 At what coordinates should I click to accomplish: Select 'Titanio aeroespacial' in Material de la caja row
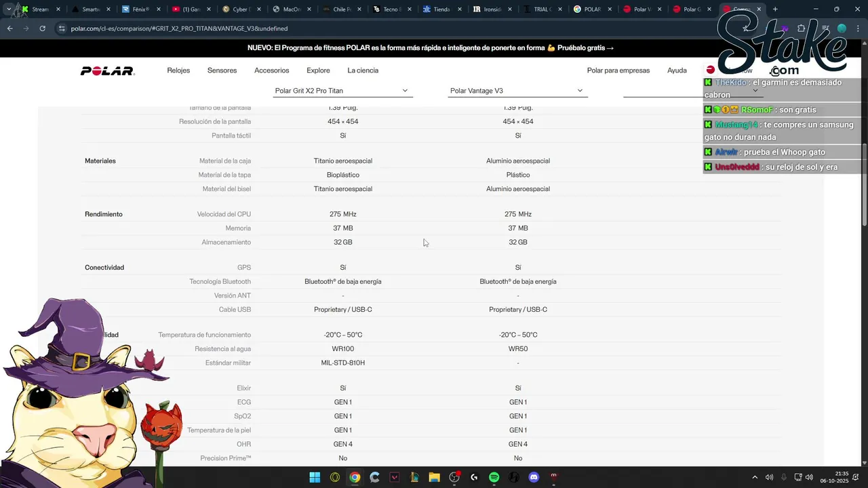pyautogui.click(x=342, y=161)
